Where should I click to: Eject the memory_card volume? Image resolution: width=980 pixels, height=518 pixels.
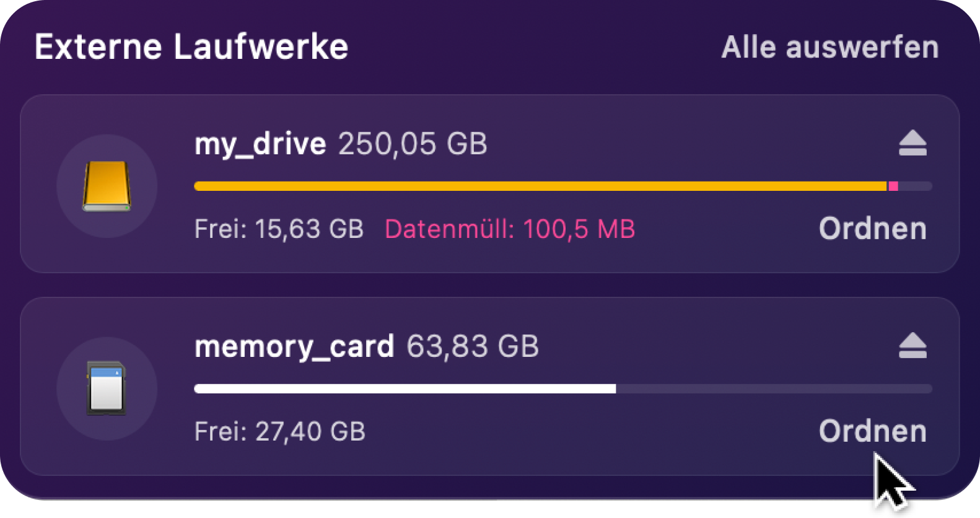912,346
